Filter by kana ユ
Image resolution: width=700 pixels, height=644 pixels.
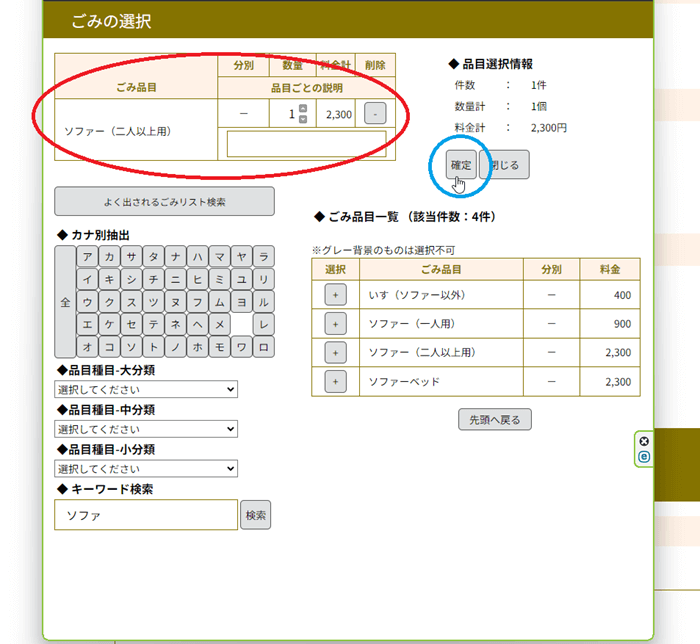click(x=242, y=279)
